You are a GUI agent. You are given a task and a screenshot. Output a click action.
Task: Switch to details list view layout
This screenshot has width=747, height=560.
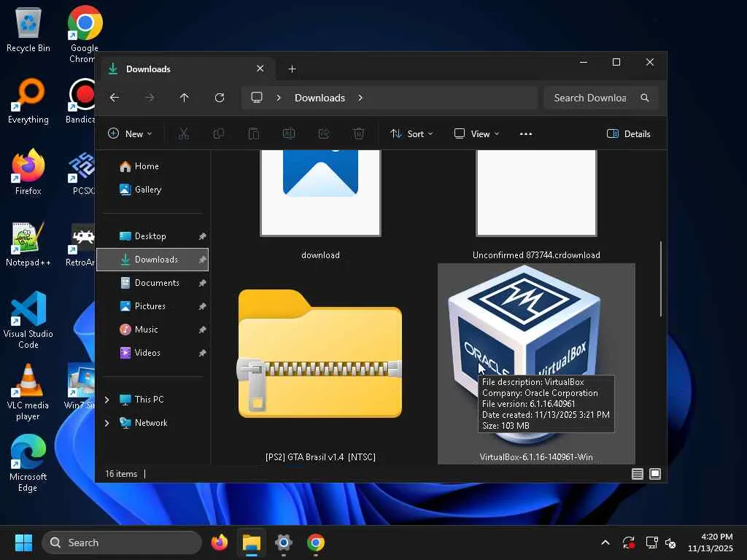tap(638, 474)
